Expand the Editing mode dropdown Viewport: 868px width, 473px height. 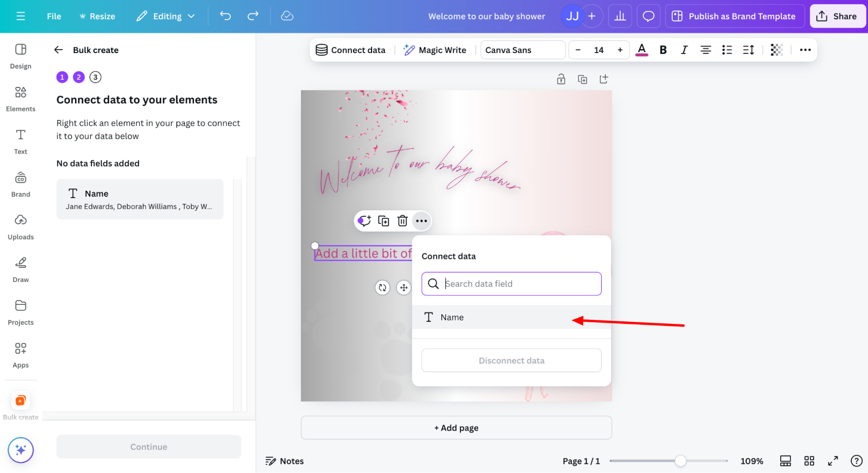pyautogui.click(x=165, y=16)
